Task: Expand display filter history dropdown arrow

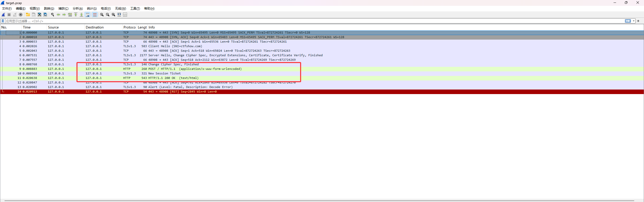Action: (634, 21)
